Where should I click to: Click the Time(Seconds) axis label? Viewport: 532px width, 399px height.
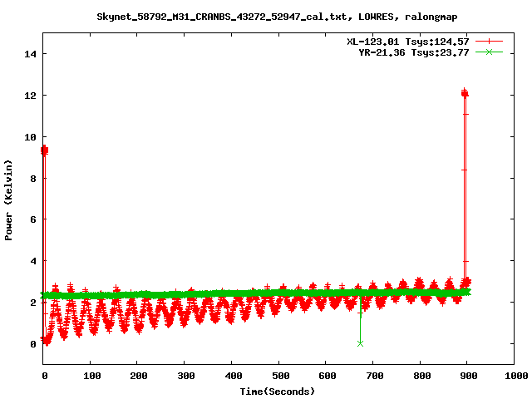277,392
